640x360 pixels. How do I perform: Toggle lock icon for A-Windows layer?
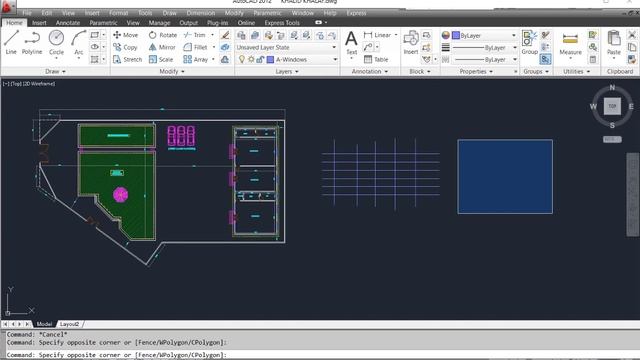point(260,60)
